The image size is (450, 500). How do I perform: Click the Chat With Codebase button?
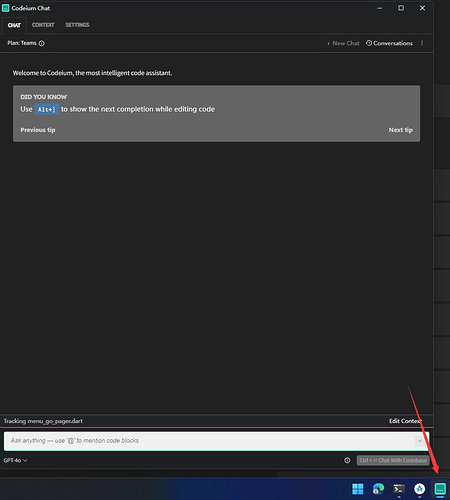393,460
